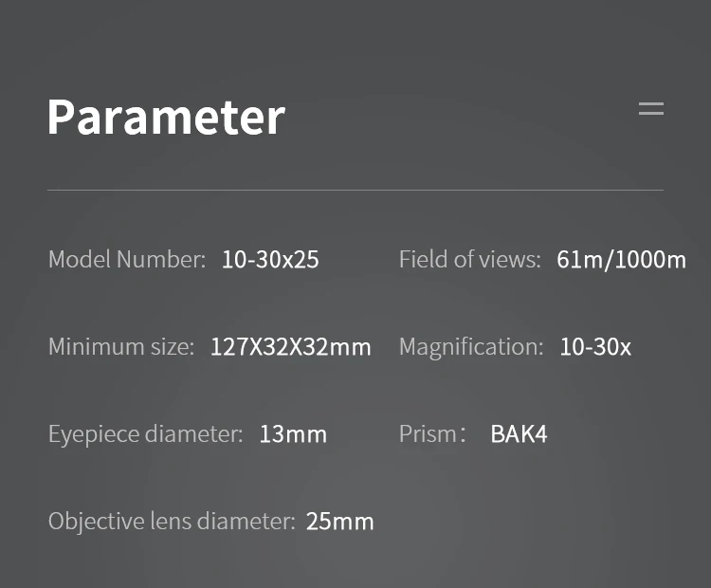The image size is (711, 588).
Task: Select the Magnification label
Action: [x=471, y=347]
